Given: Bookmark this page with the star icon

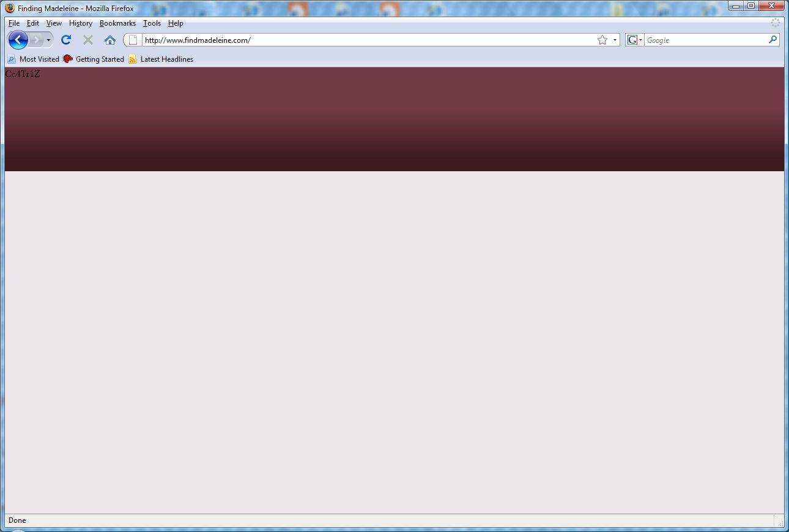Looking at the screenshot, I should 602,40.
